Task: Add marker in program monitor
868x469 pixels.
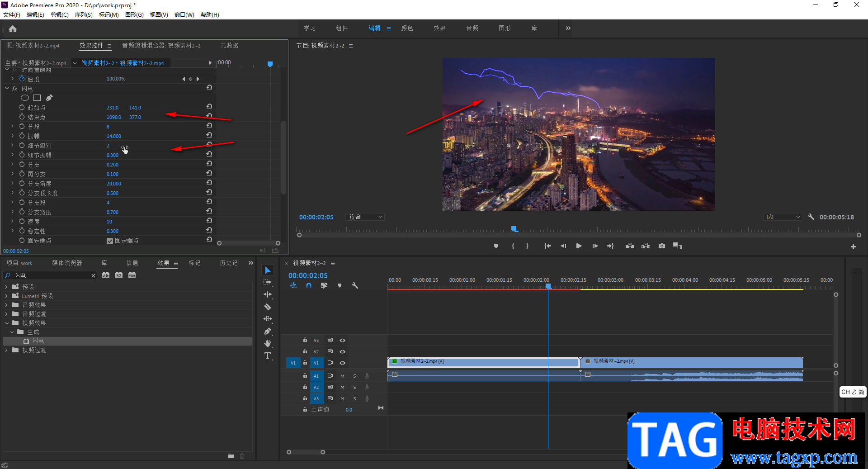Action: pyautogui.click(x=496, y=246)
